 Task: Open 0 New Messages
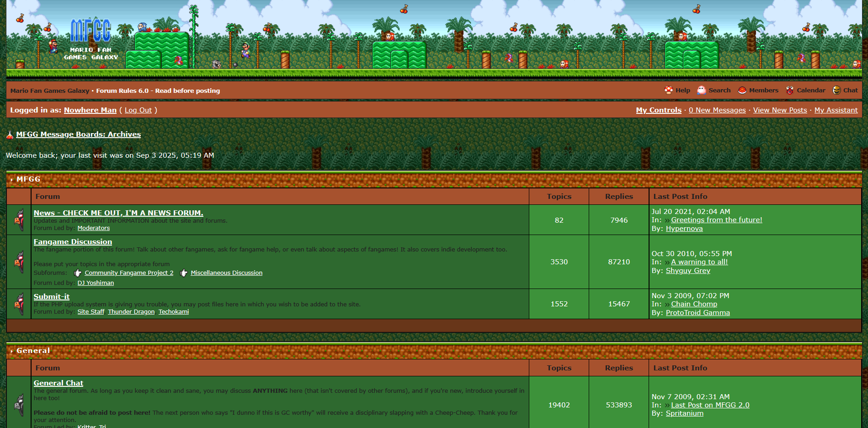[x=717, y=110]
